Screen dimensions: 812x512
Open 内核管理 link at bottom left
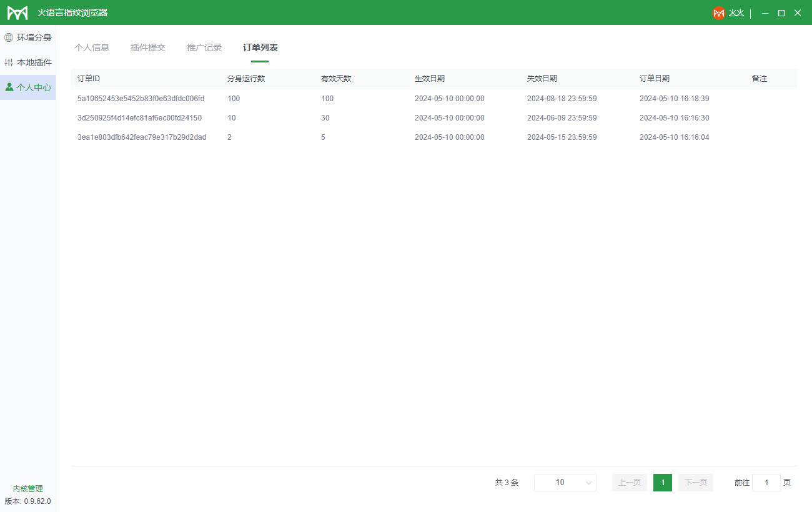point(28,489)
